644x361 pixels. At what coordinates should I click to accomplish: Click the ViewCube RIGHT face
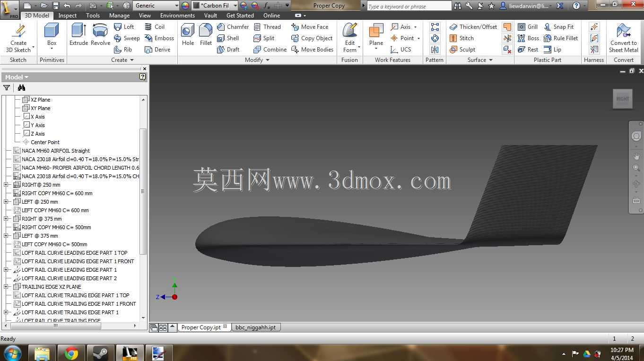pos(623,99)
